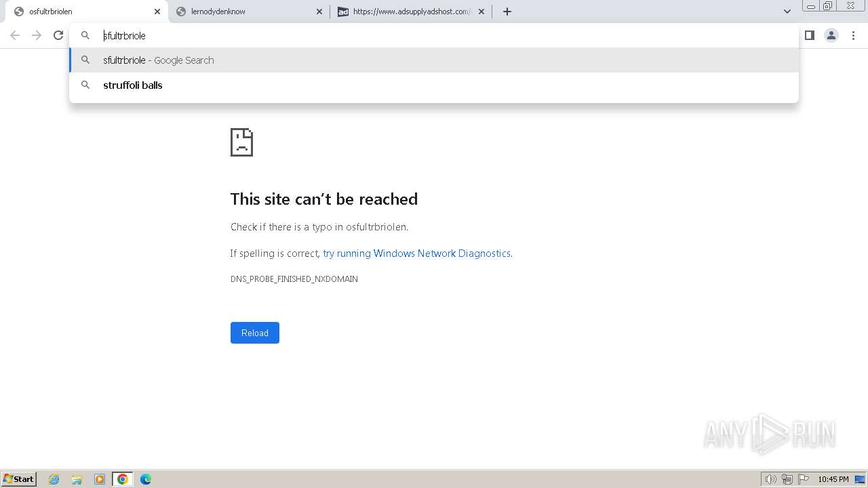Reload the page with toolbar refresh icon
The image size is (868, 488).
[58, 35]
